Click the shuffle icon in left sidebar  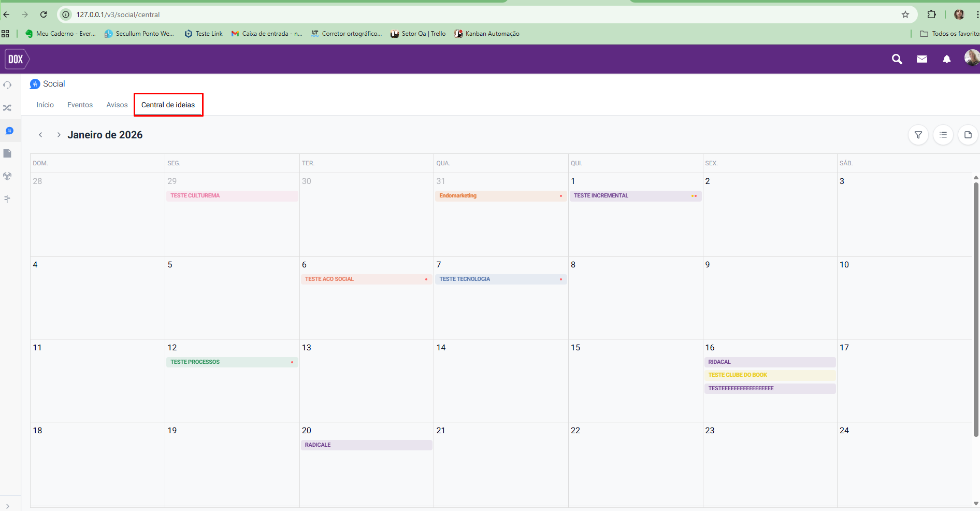(x=7, y=108)
